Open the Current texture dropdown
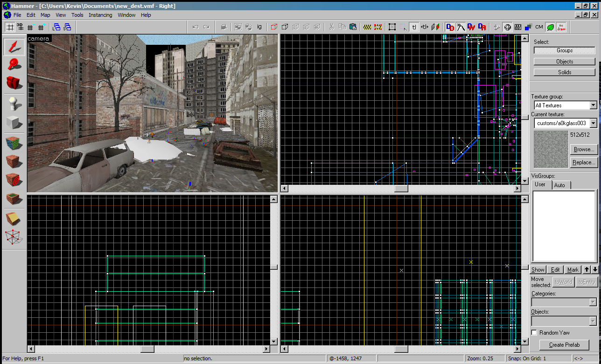This screenshot has height=364, width=601. pyautogui.click(x=594, y=123)
